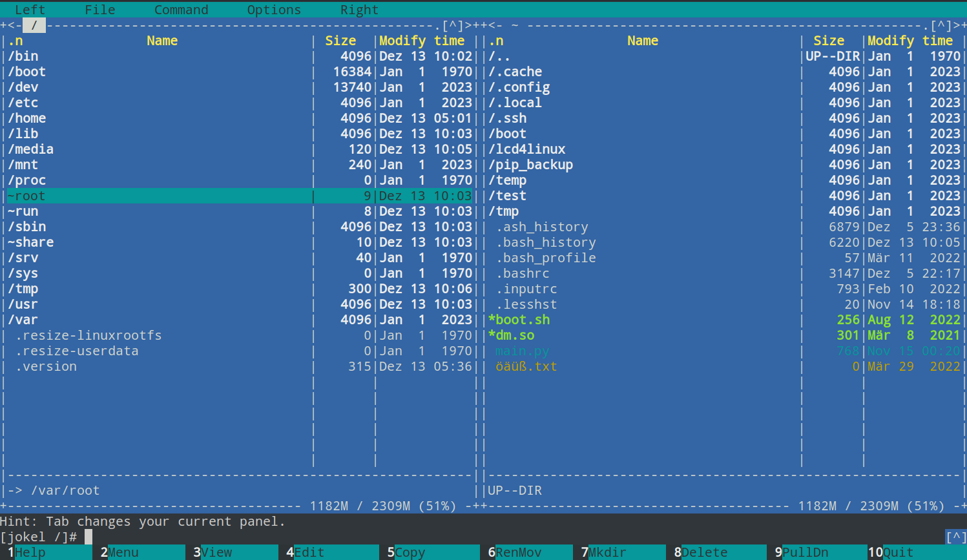The width and height of the screenshot is (967, 560).
Task: Open the left panel .n sort order indicator
Action: coord(16,41)
